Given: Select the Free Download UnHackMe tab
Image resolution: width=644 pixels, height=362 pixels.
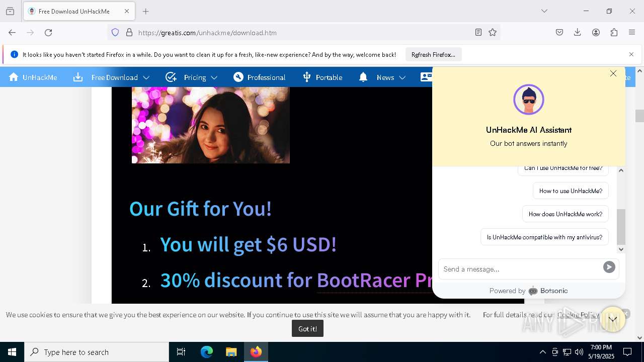Looking at the screenshot, I should 78,11.
